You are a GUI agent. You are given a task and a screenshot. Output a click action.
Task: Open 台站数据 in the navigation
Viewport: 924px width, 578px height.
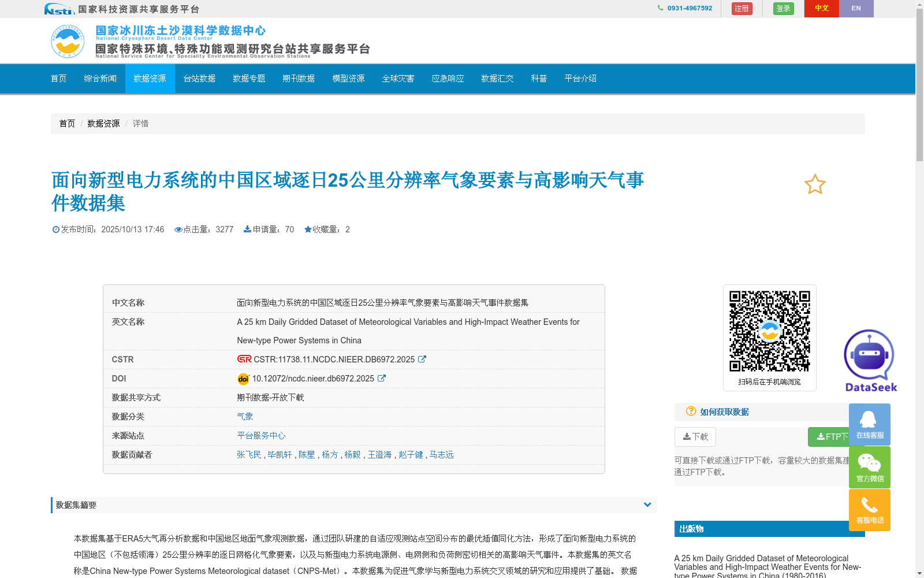pos(199,79)
